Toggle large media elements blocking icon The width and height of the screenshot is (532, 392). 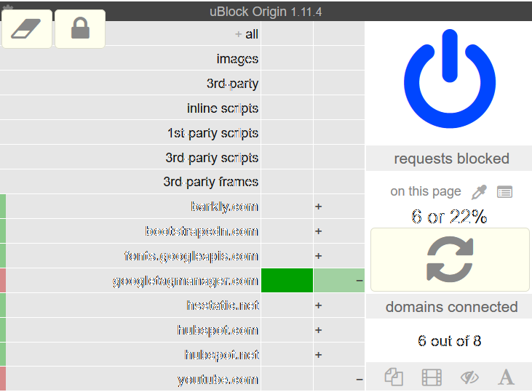432,377
